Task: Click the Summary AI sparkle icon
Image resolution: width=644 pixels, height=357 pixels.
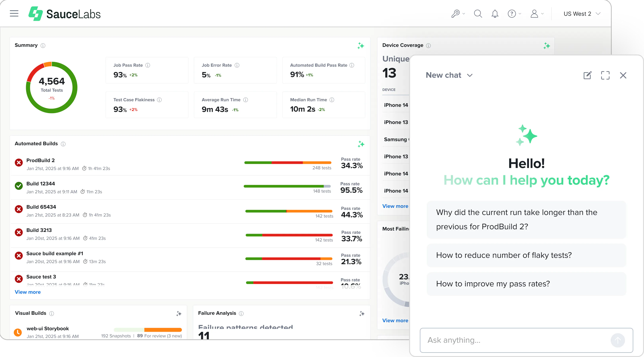Action: coord(361,46)
